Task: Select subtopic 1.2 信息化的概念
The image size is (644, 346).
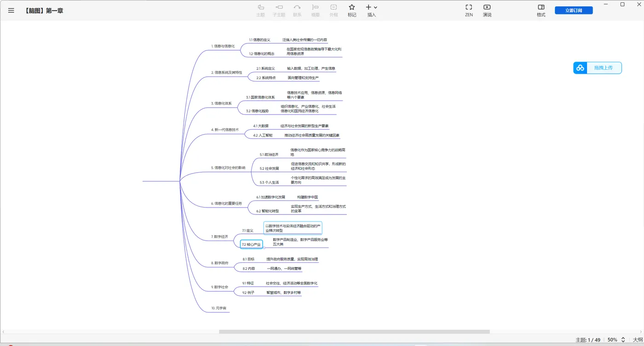Action: coord(261,54)
